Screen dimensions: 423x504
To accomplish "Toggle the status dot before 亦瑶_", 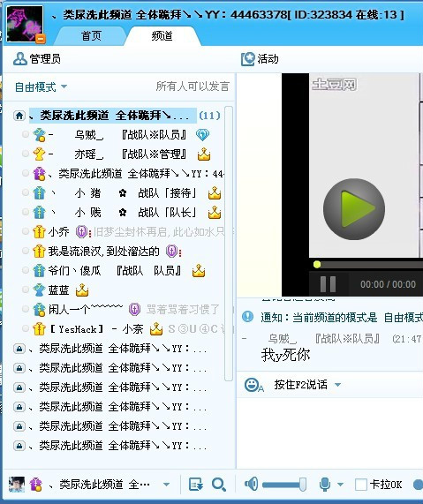I will pos(26,154).
